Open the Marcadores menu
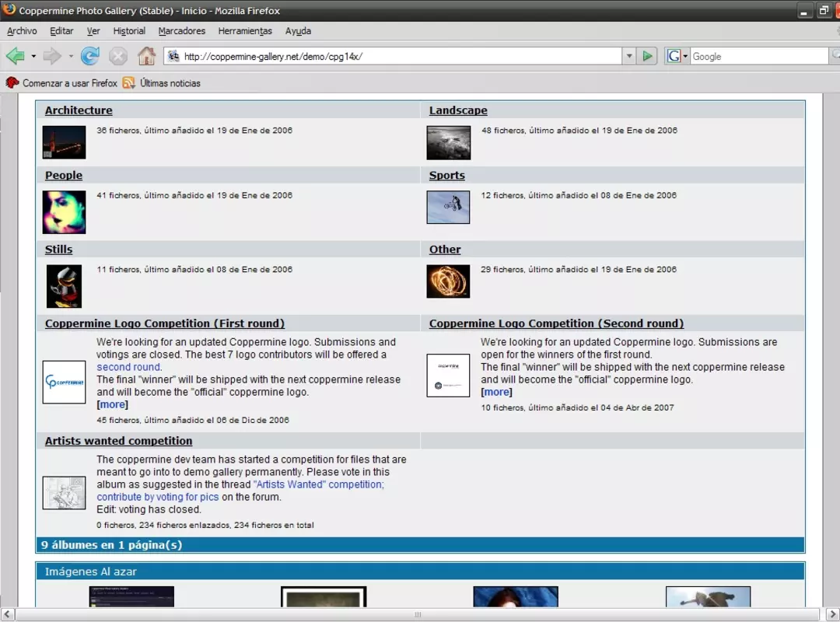 click(181, 31)
